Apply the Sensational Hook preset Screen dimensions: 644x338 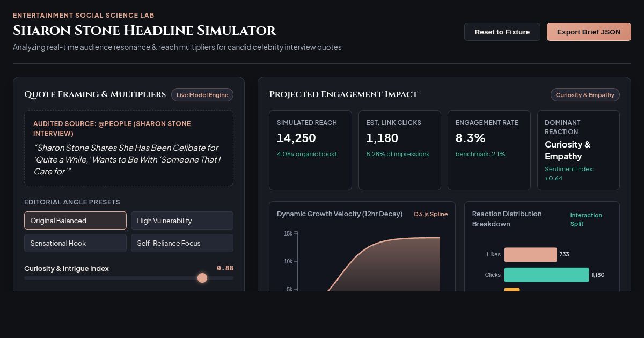pyautogui.click(x=75, y=243)
